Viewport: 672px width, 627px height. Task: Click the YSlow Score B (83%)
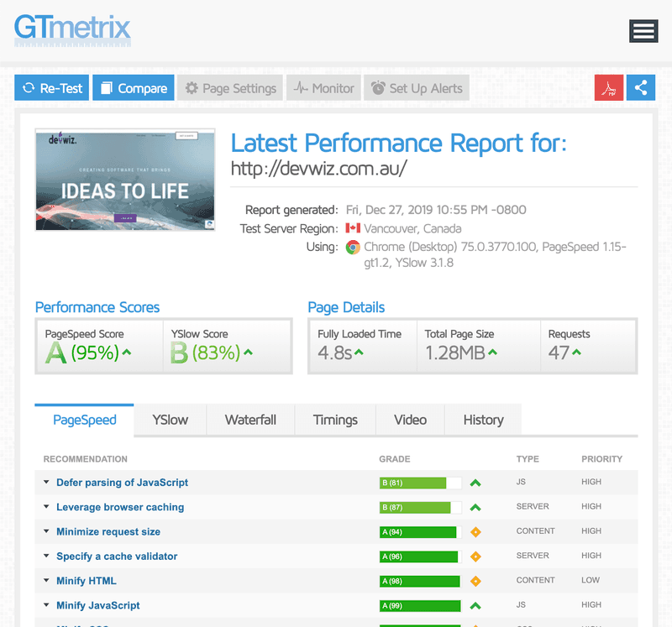(x=205, y=353)
